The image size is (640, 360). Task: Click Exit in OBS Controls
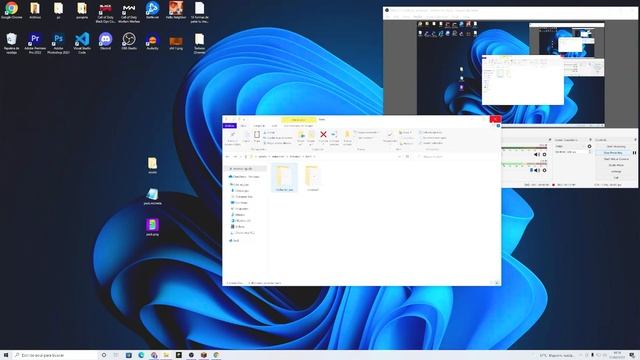pos(616,178)
